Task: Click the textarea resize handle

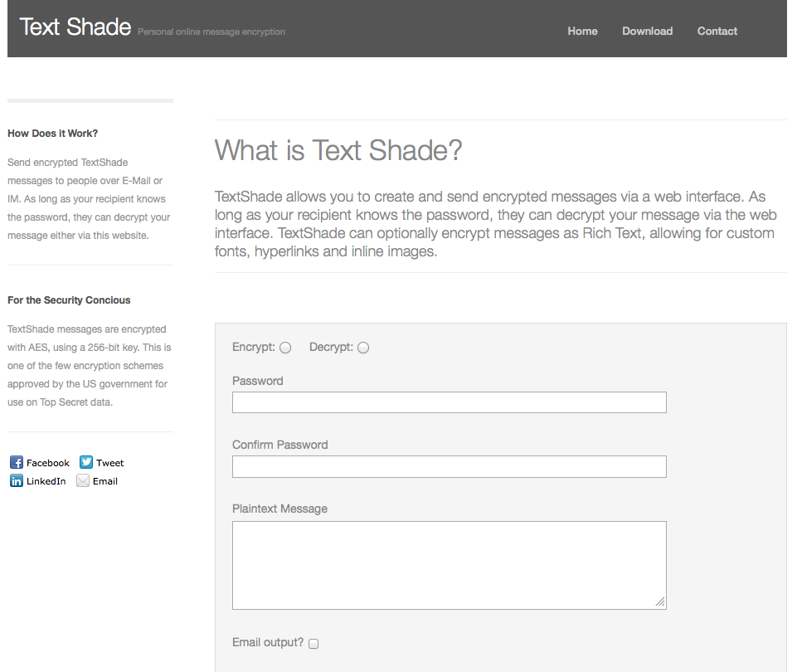Action: coord(661,603)
